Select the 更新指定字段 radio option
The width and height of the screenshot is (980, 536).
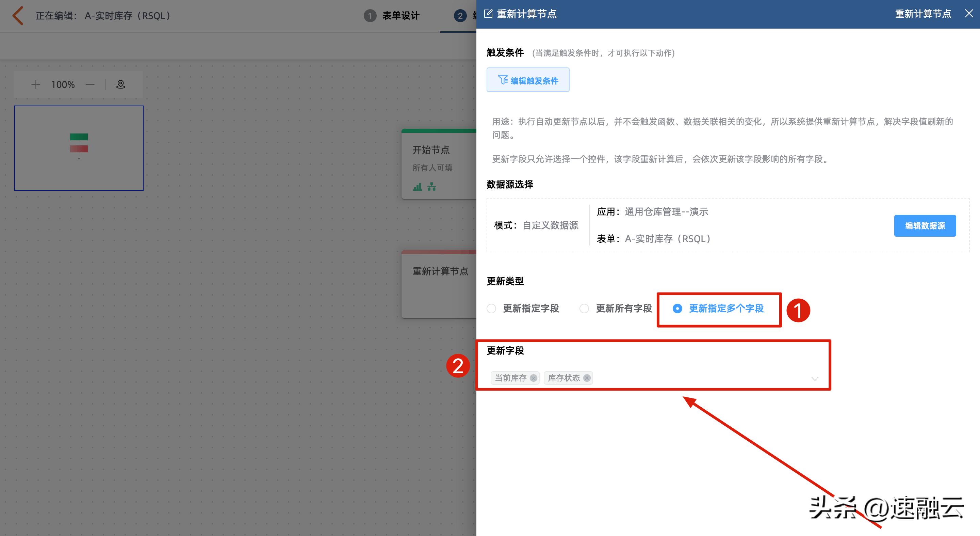tap(491, 309)
